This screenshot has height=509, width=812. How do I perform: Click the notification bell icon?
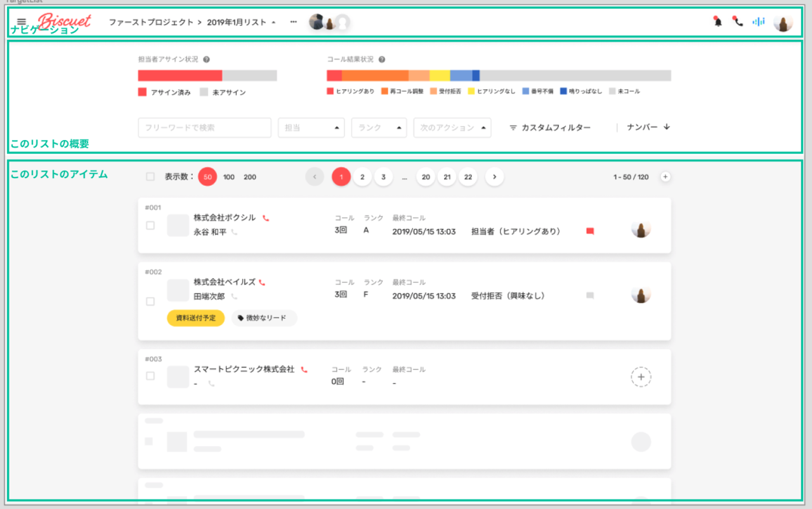pos(718,22)
